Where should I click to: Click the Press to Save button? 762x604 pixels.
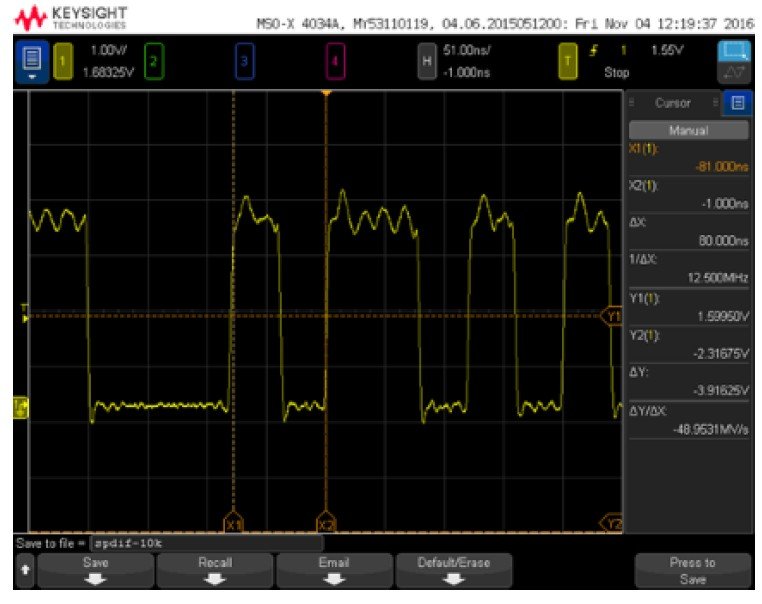click(693, 571)
